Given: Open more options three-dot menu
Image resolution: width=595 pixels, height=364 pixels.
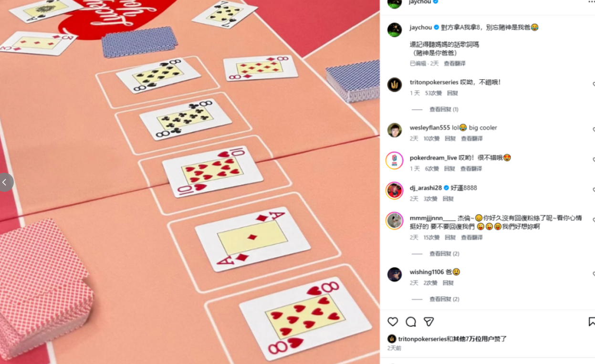Looking at the screenshot, I should point(591,2).
